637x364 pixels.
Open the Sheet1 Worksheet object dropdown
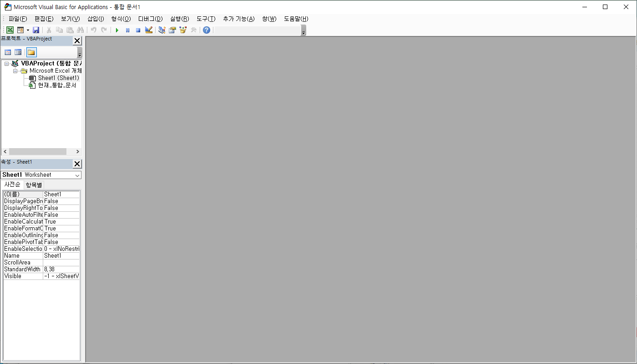(x=77, y=175)
